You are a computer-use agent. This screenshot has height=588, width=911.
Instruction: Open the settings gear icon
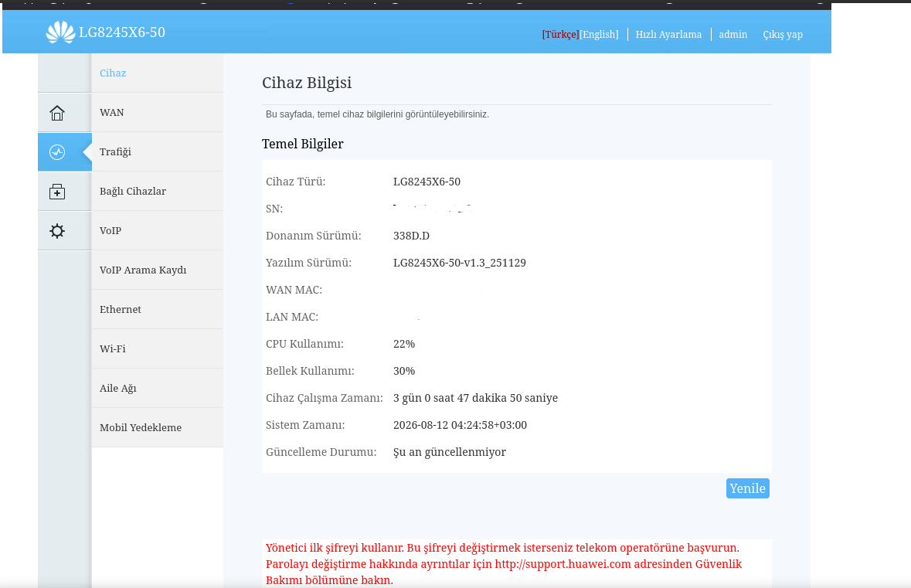[x=57, y=231]
